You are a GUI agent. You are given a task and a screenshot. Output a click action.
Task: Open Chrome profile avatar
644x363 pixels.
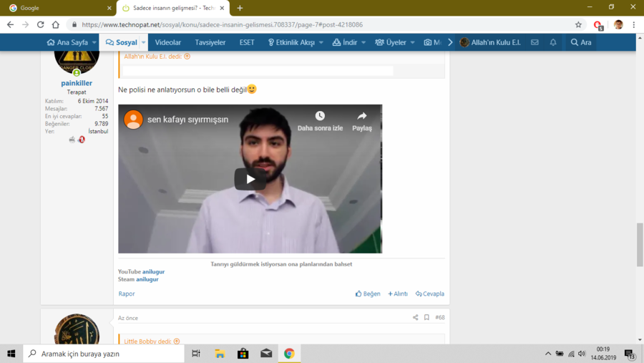click(618, 24)
